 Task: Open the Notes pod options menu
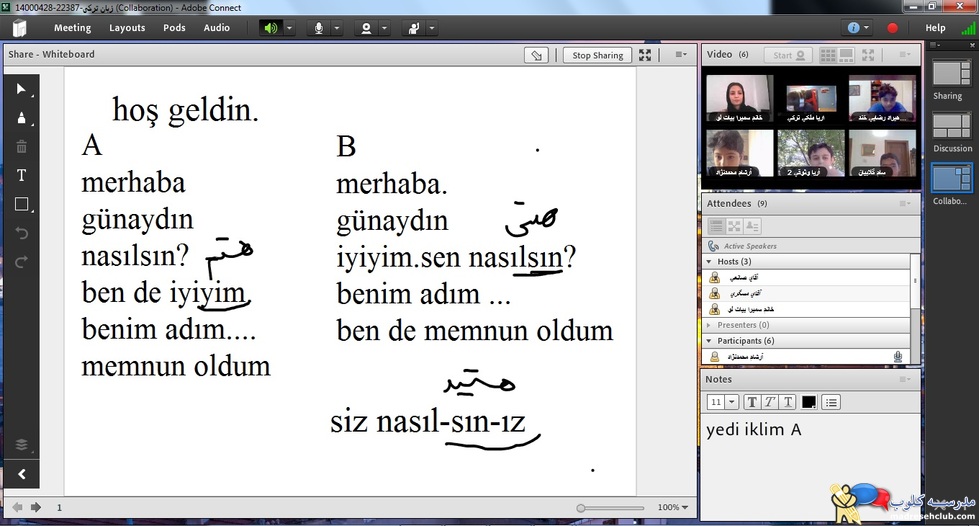click(x=905, y=379)
